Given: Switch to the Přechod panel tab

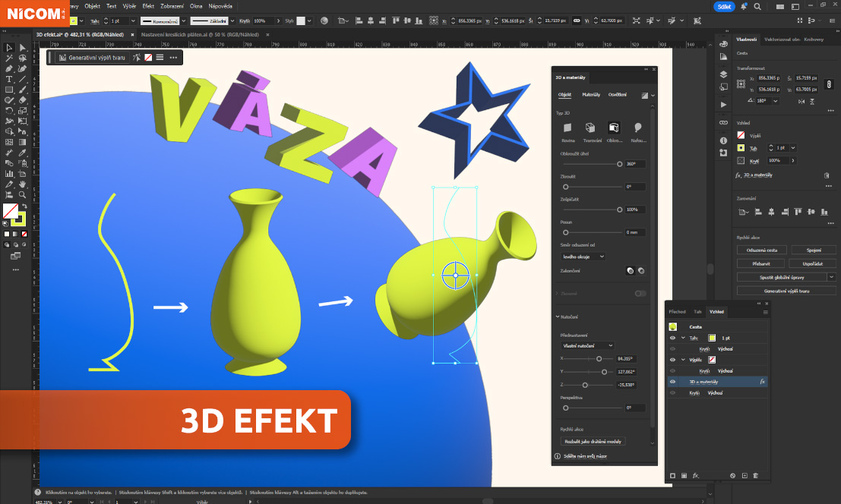Looking at the screenshot, I should tap(677, 311).
